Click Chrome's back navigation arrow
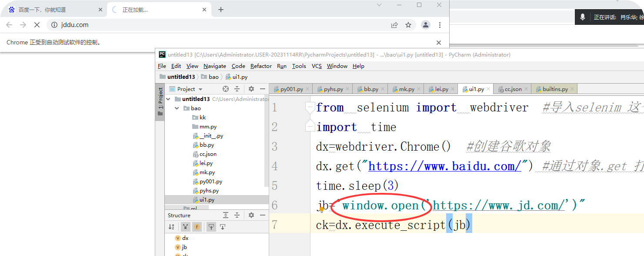Image resolution: width=644 pixels, height=256 pixels. pyautogui.click(x=9, y=25)
